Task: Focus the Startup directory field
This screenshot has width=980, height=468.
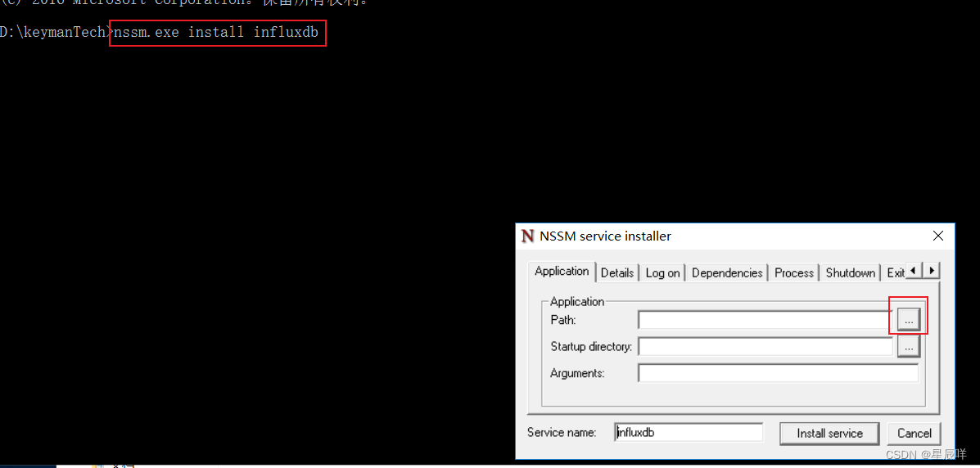Action: (765, 346)
